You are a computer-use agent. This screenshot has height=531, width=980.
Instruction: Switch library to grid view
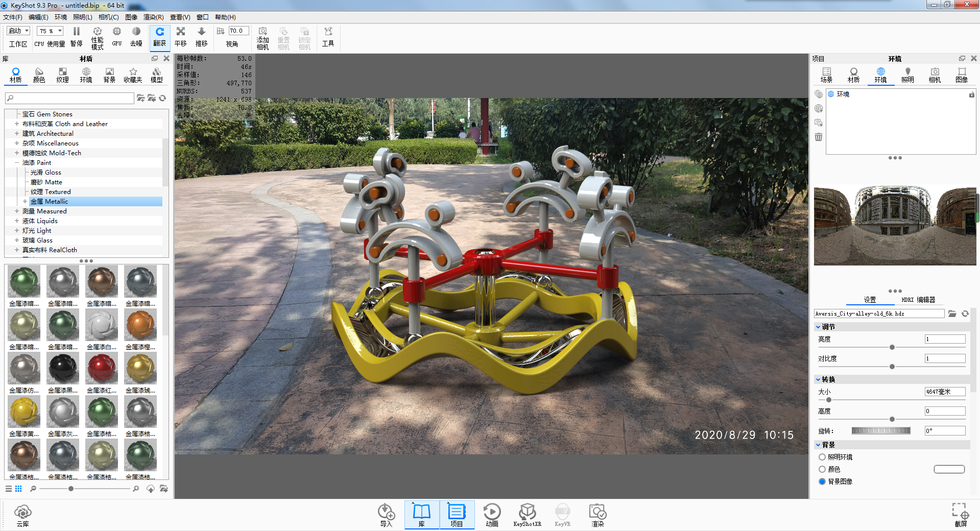point(18,489)
